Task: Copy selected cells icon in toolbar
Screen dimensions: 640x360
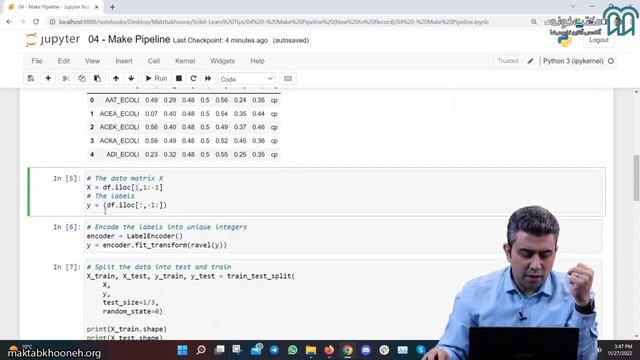Action: [82, 78]
